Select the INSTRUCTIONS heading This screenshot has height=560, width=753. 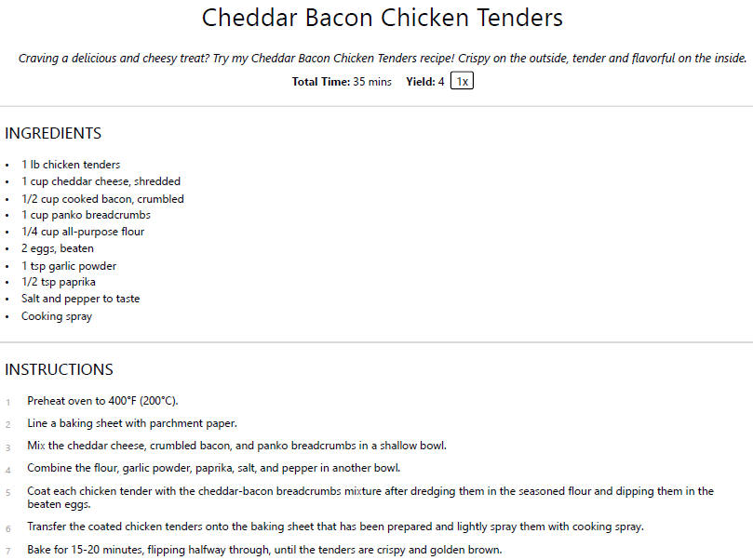[x=59, y=369]
